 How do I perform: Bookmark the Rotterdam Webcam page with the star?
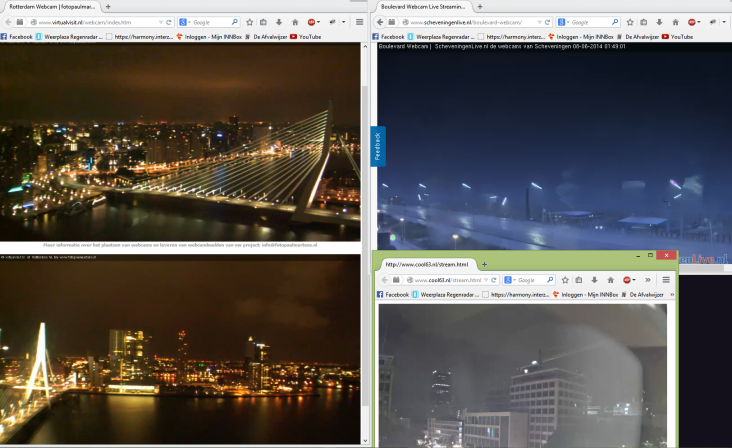tap(249, 22)
